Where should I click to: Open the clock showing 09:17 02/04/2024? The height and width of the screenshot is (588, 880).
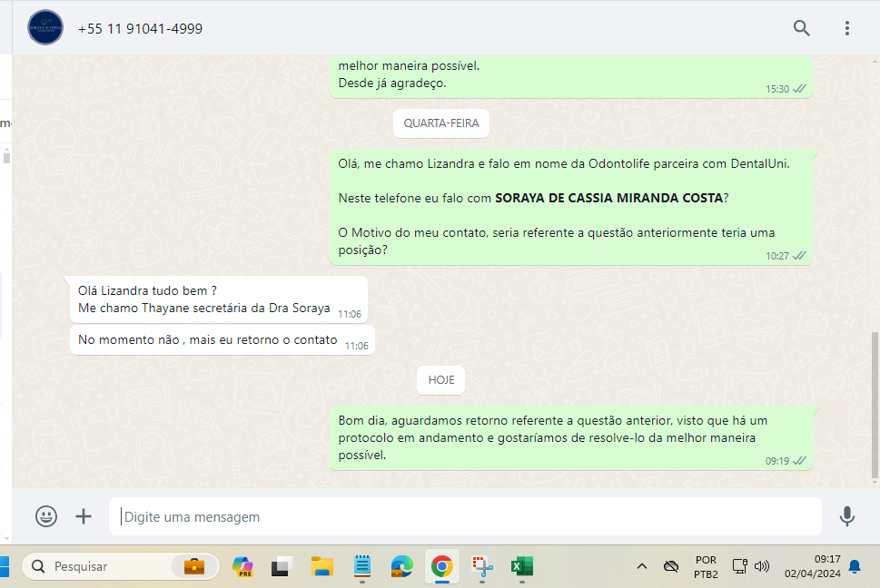click(812, 567)
